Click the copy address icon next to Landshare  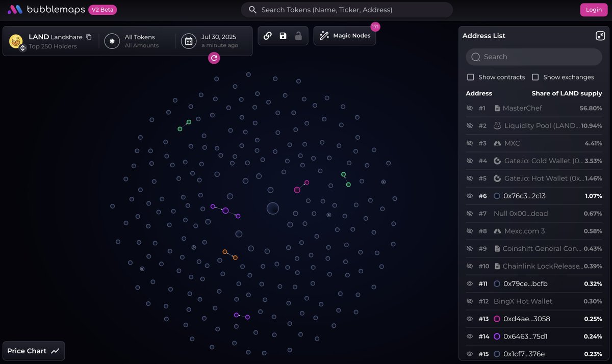[89, 37]
